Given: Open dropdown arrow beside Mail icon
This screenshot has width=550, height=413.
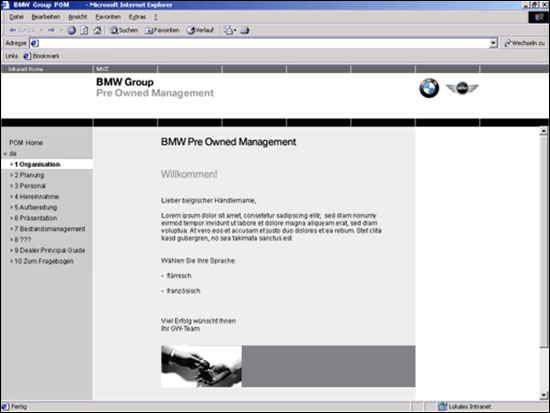Looking at the screenshot, I should 235,30.
